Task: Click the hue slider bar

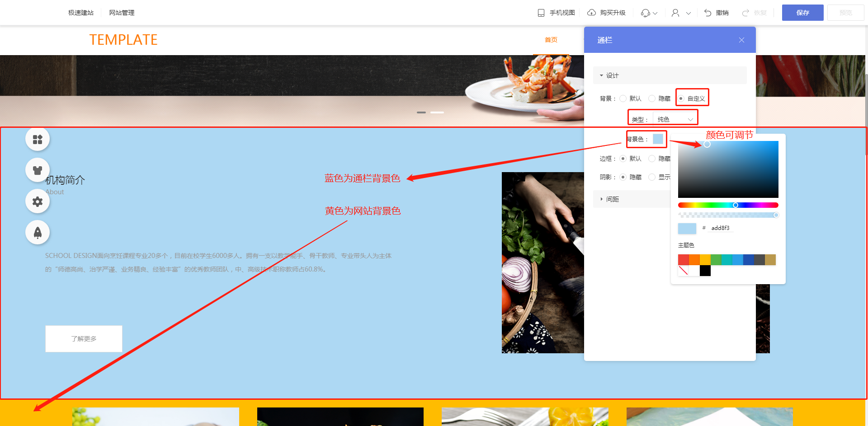Action: pyautogui.click(x=728, y=205)
